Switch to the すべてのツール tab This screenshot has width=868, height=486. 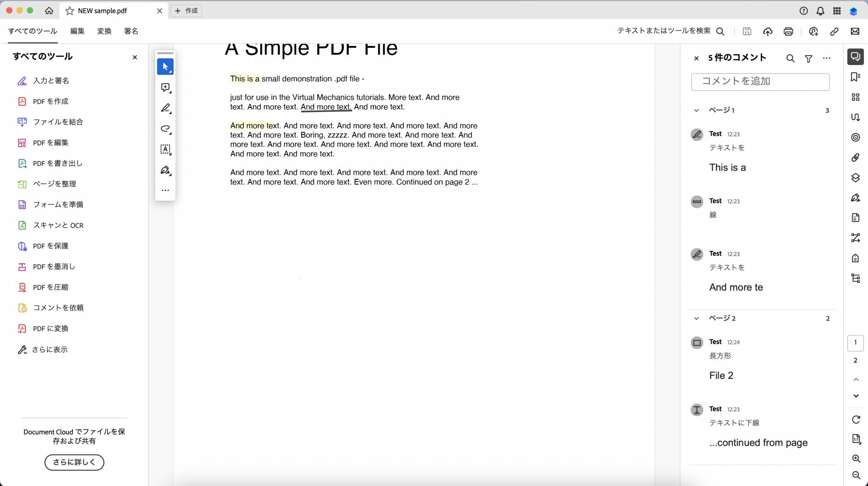click(33, 31)
